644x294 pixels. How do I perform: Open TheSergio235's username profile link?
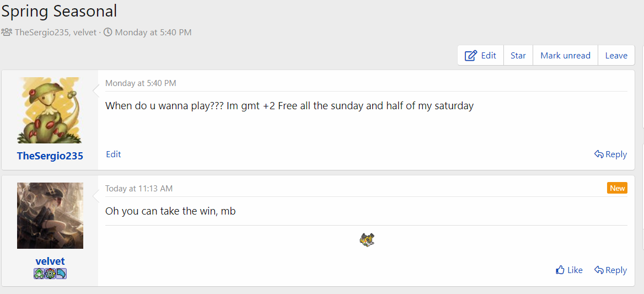coord(50,156)
